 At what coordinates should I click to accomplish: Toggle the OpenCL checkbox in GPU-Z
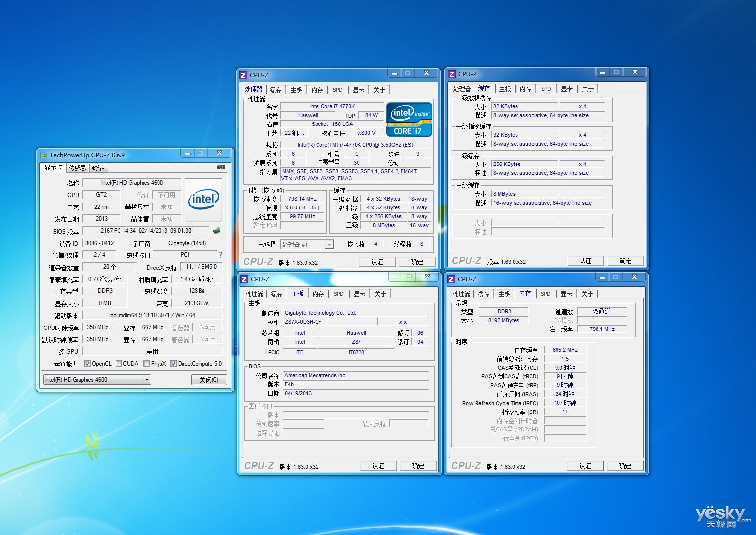point(87,364)
